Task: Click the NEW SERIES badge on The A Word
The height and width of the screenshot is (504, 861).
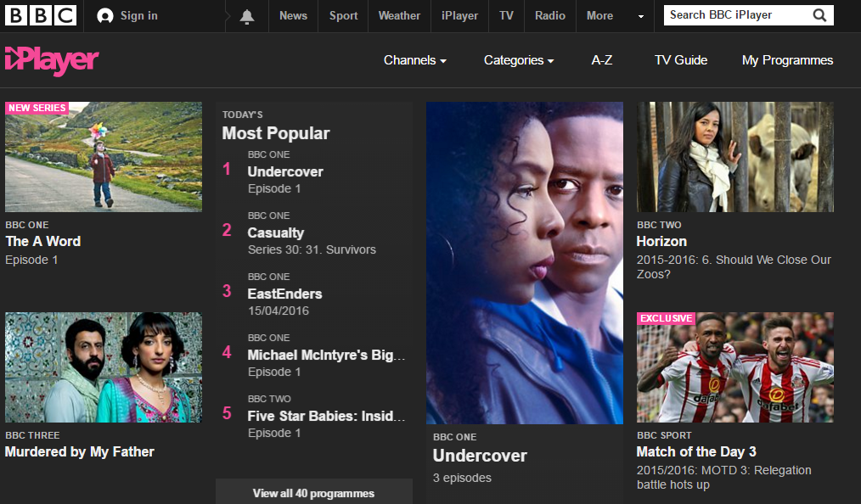Action: [37, 108]
